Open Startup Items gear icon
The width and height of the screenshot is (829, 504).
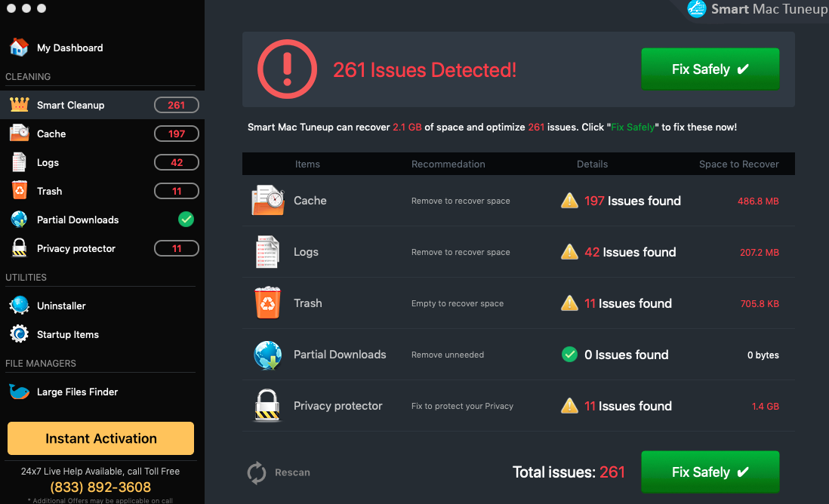(x=19, y=334)
